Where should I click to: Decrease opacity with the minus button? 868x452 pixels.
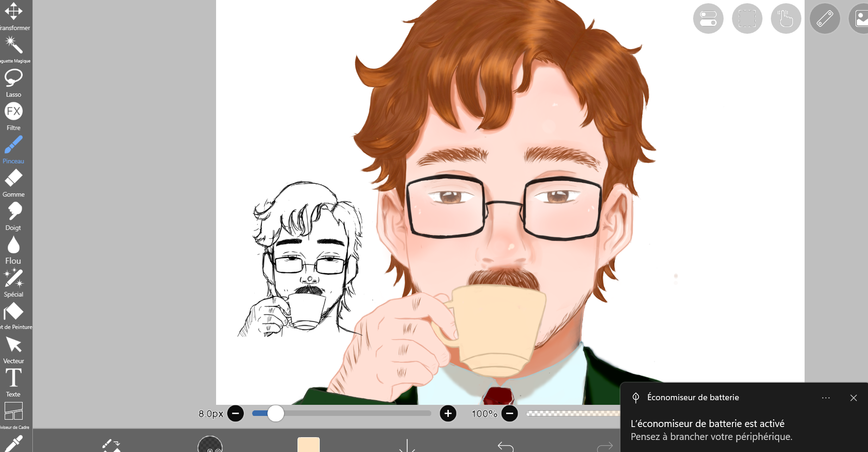[509, 413]
